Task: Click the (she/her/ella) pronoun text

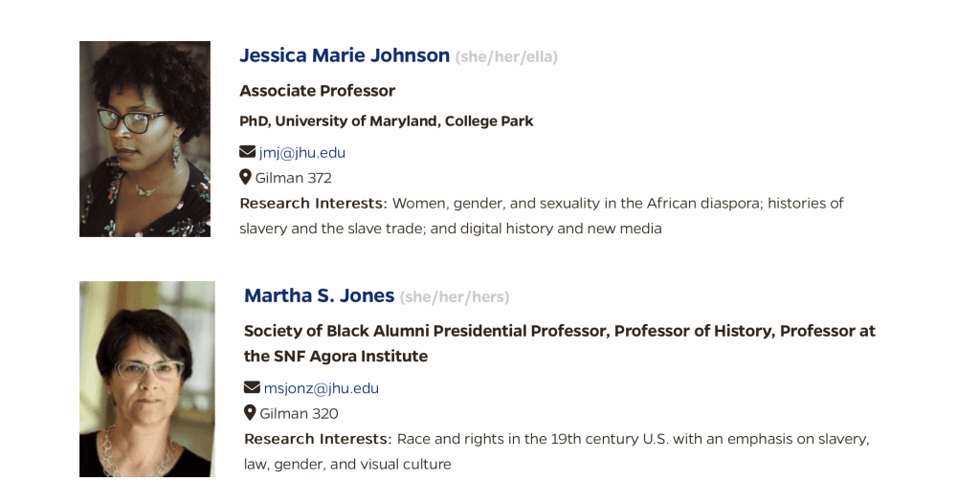Action: click(506, 56)
